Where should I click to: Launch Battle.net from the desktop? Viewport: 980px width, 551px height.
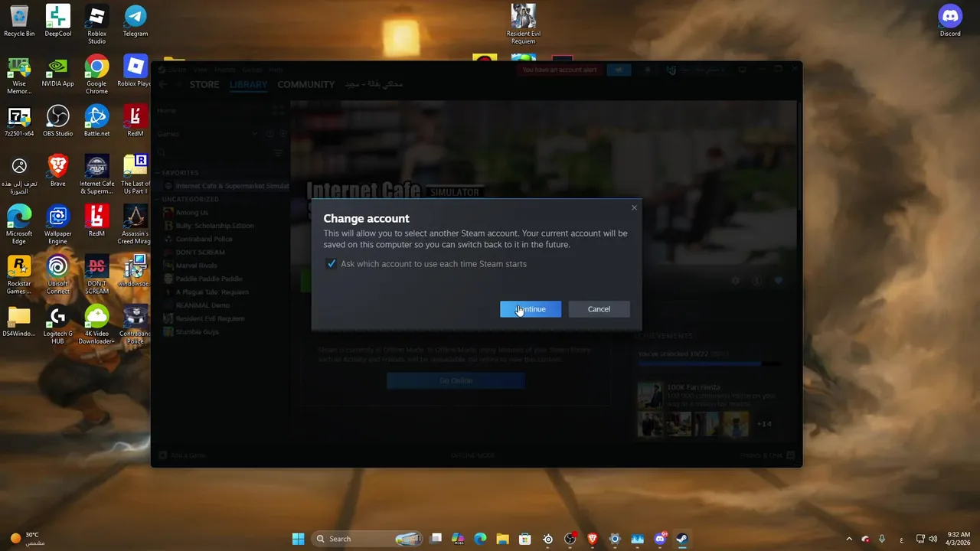(x=96, y=121)
